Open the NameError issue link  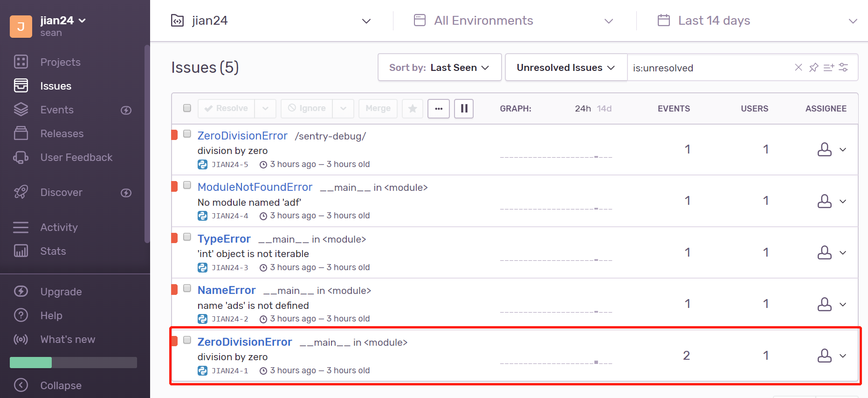[x=227, y=290]
